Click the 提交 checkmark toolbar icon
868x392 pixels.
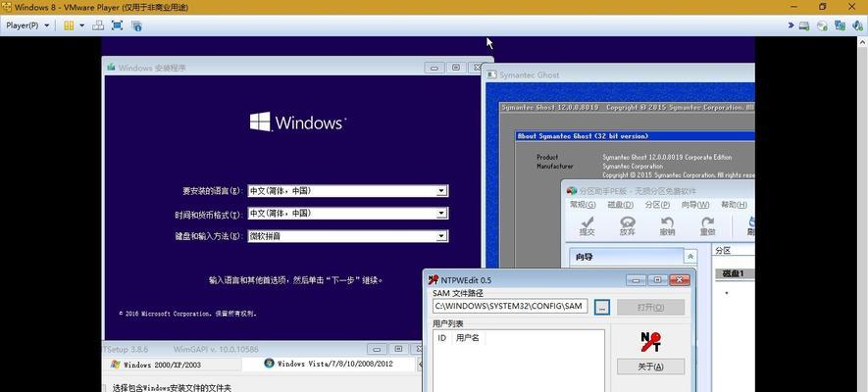coord(587,226)
